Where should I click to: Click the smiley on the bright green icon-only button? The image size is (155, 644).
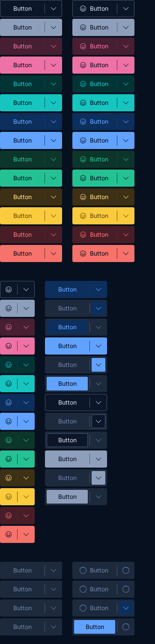[x=9, y=459]
